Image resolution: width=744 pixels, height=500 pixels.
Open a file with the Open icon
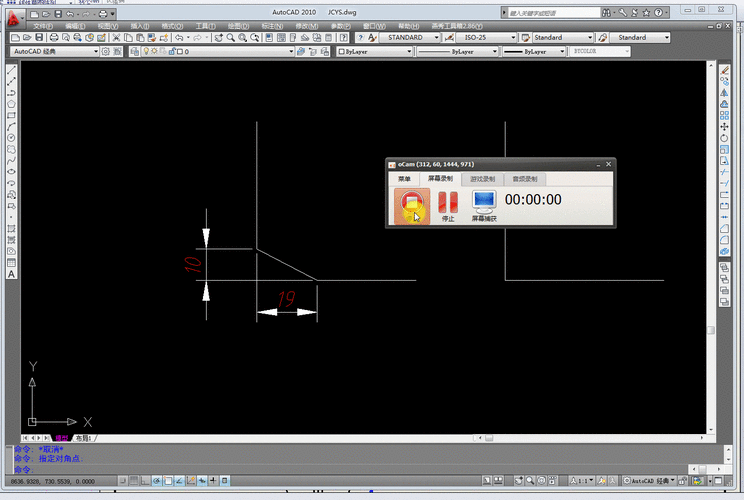coord(27,37)
